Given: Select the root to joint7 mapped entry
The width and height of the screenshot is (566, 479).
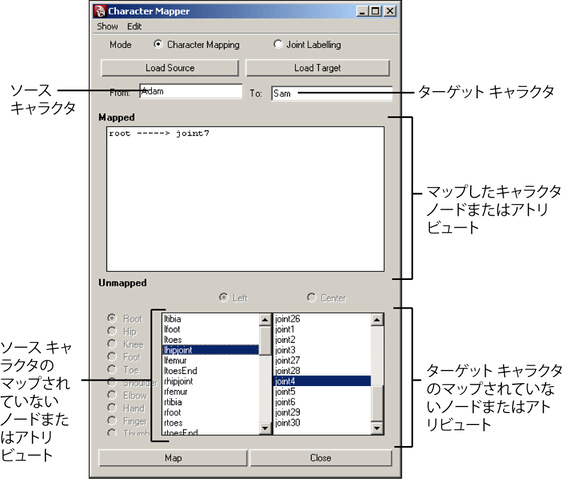Looking at the screenshot, I should point(159,134).
